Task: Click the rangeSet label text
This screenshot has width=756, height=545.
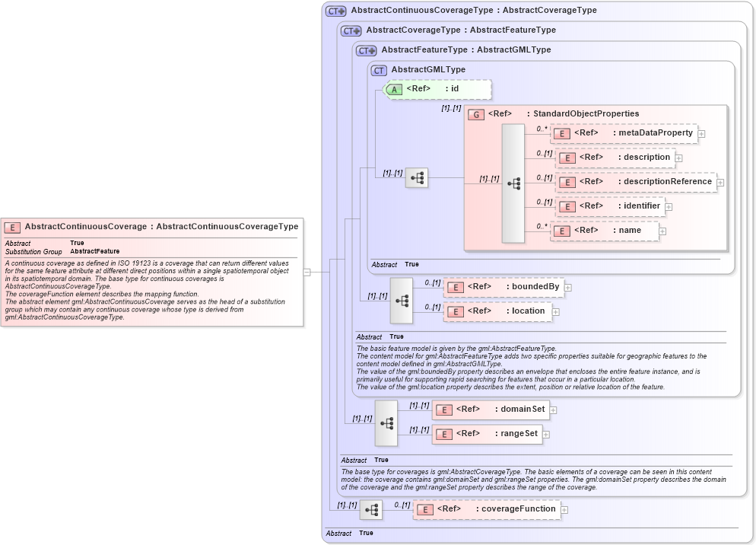Action: [x=519, y=434]
